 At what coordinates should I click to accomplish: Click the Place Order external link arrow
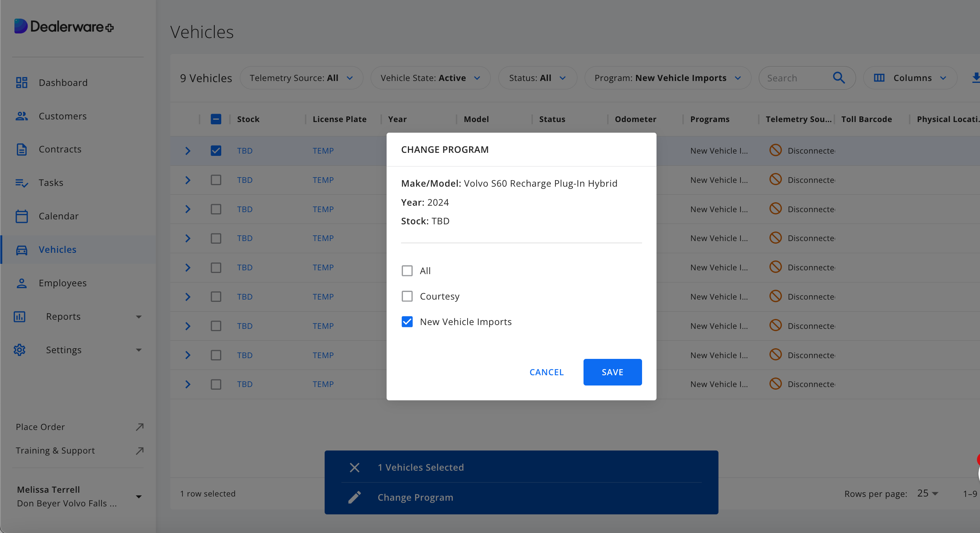(x=140, y=427)
